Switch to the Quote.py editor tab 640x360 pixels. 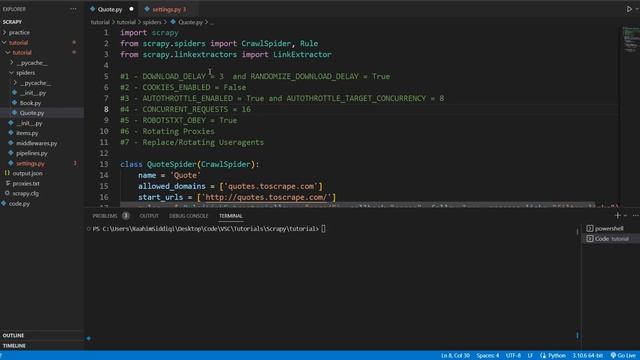tap(111, 9)
